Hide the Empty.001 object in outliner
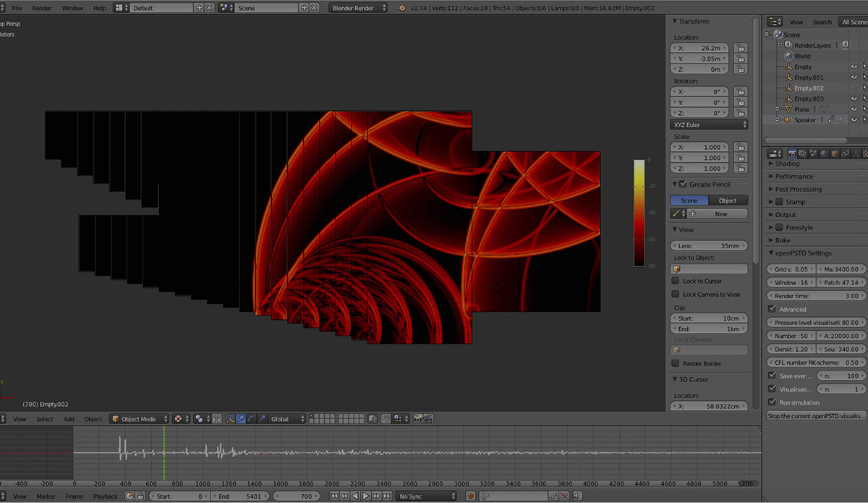The height and width of the screenshot is (503, 868). click(854, 77)
